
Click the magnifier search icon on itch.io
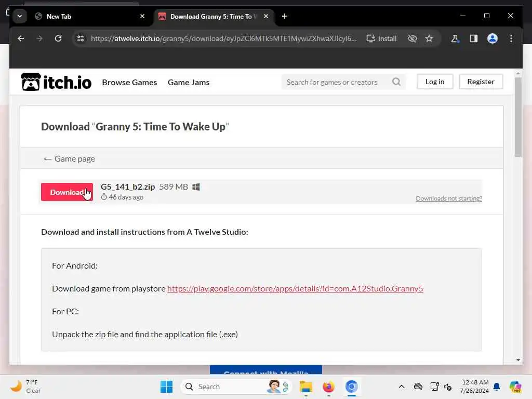pos(396,82)
